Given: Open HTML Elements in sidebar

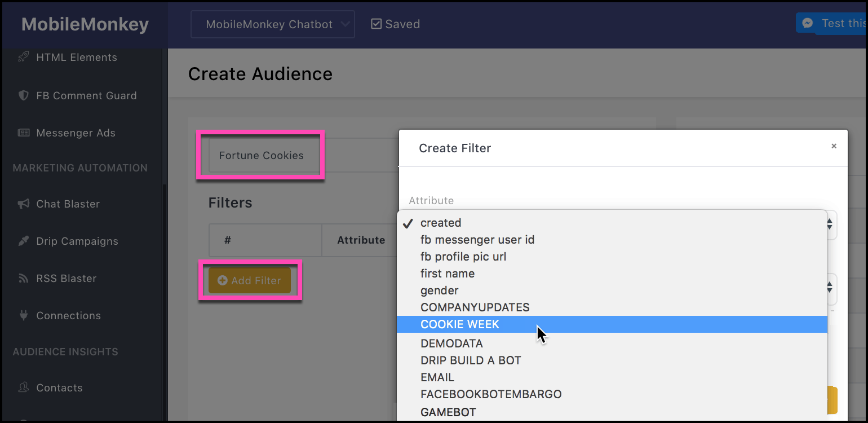Looking at the screenshot, I should (77, 57).
